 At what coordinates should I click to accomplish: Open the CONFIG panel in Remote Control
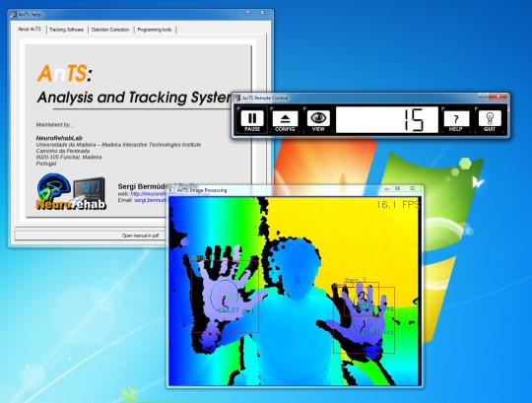285,120
